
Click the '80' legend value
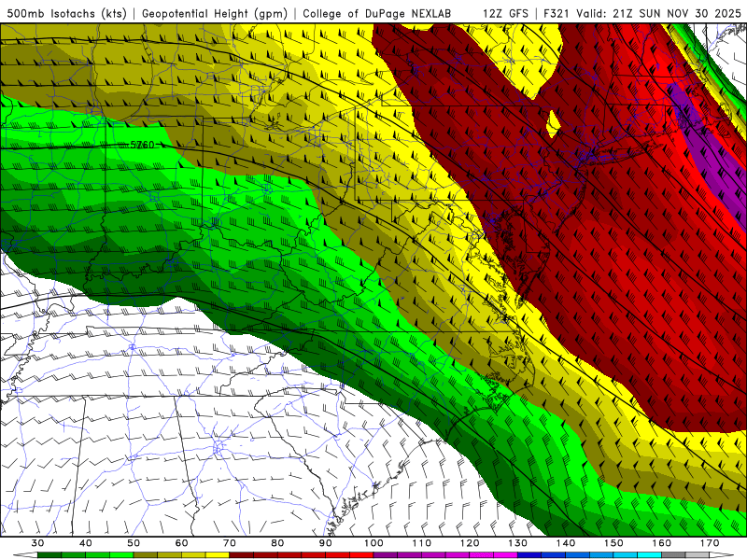pos(277,543)
